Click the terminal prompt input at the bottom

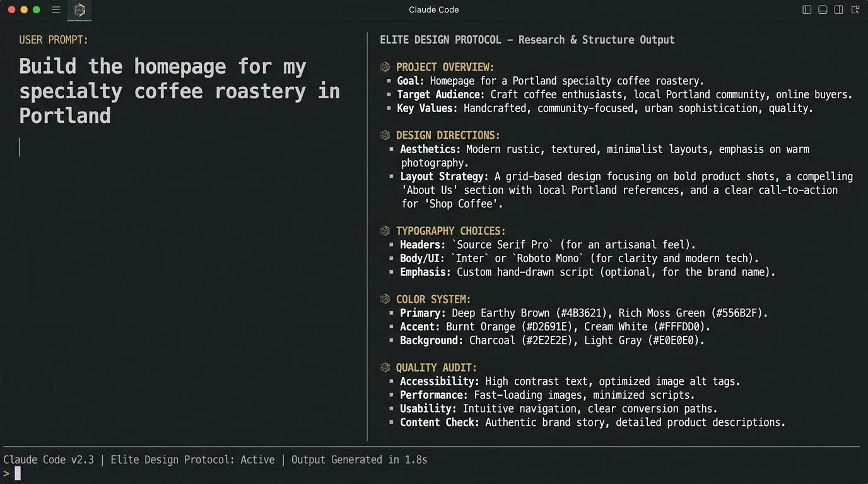point(18,473)
